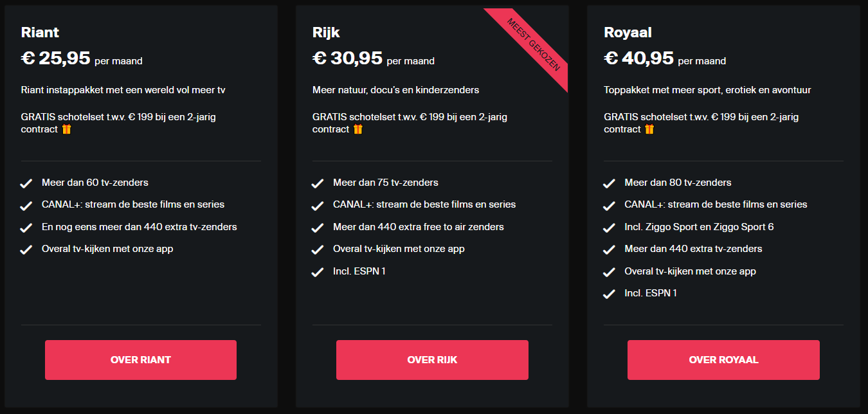The height and width of the screenshot is (414, 868).
Task: Open the Over Rijk details button
Action: point(432,360)
